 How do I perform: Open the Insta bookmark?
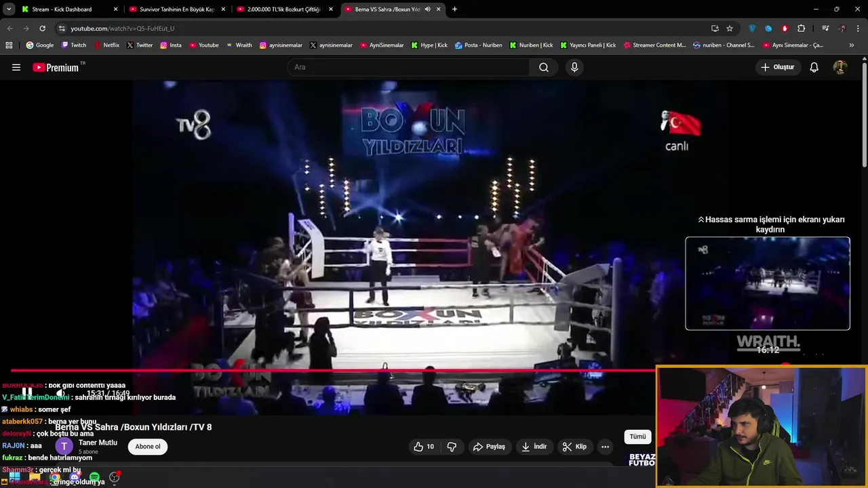tap(171, 45)
